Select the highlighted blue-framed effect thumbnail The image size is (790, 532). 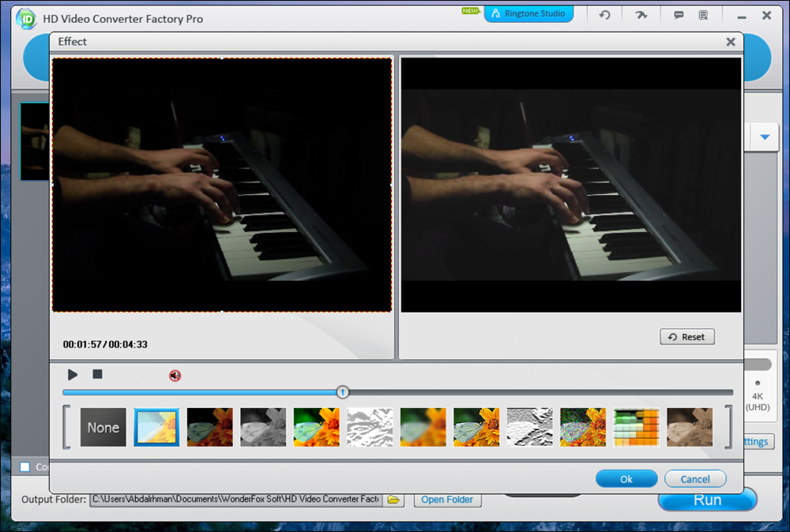click(x=156, y=427)
